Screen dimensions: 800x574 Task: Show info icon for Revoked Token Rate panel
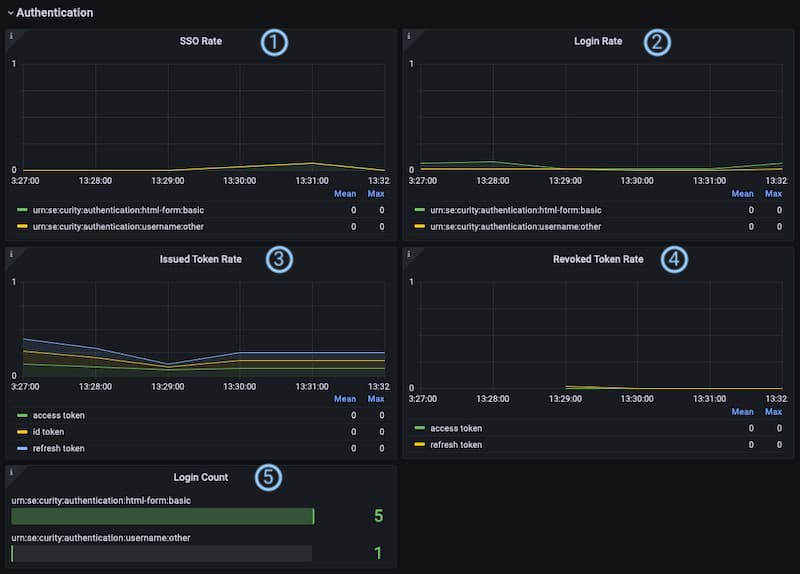[x=409, y=254]
